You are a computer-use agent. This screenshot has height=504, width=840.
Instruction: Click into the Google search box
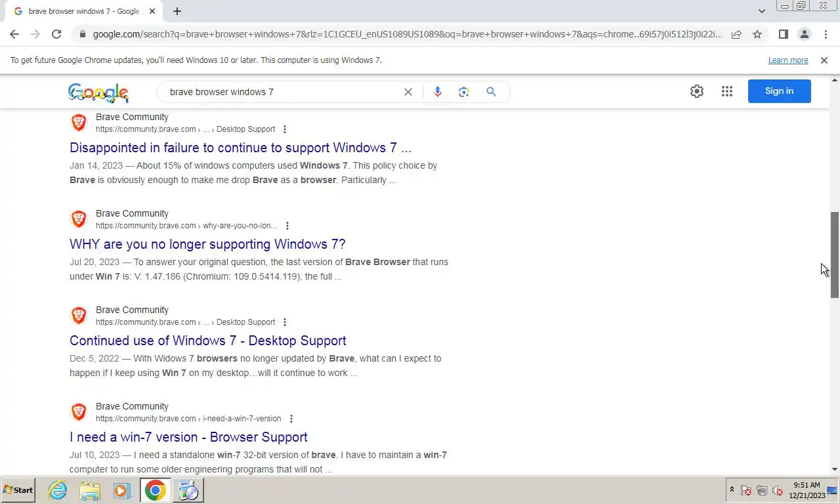coord(282,92)
